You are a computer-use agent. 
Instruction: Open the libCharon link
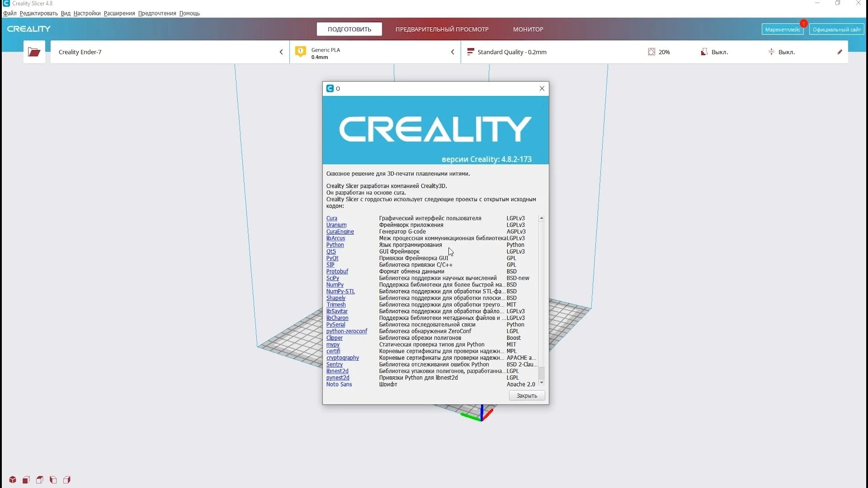pos(337,318)
